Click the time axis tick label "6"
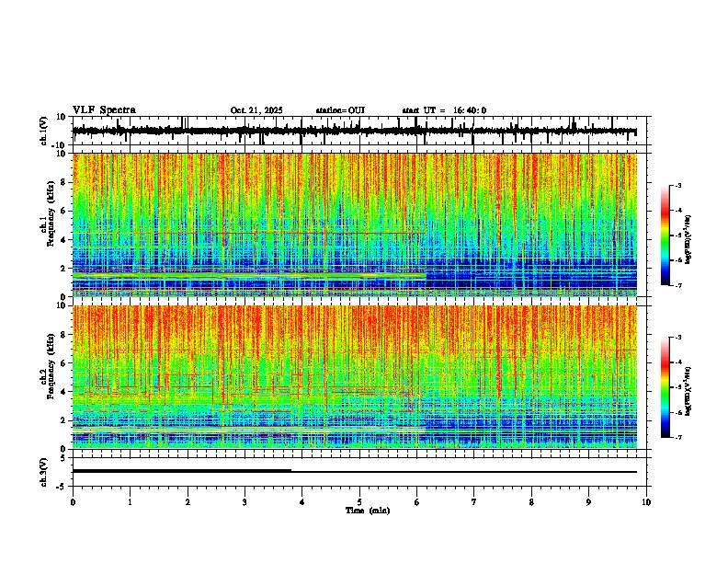 coord(417,502)
